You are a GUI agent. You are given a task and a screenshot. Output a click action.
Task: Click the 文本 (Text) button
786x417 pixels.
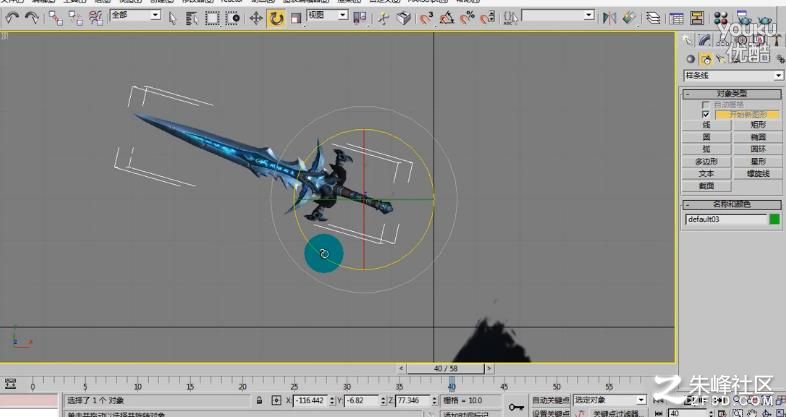point(706,173)
